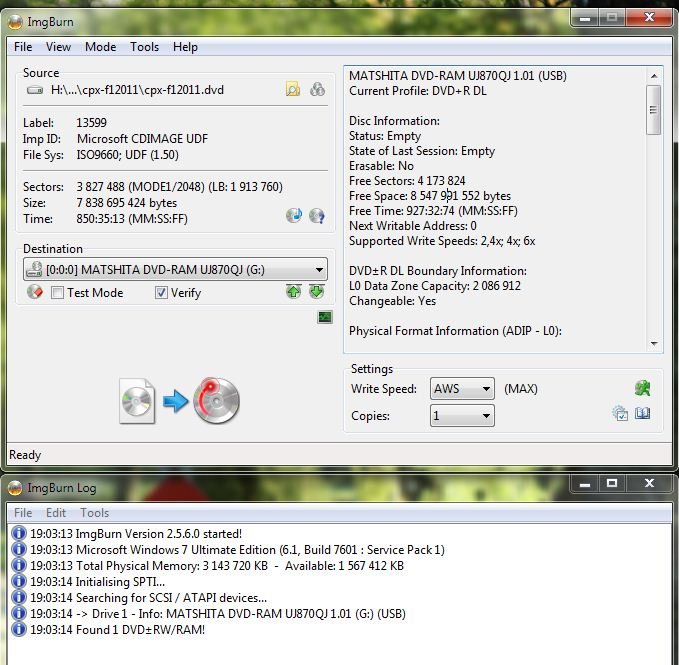Open the Edit menu in ImgBurn Log
This screenshot has width=679, height=665.
(x=56, y=513)
